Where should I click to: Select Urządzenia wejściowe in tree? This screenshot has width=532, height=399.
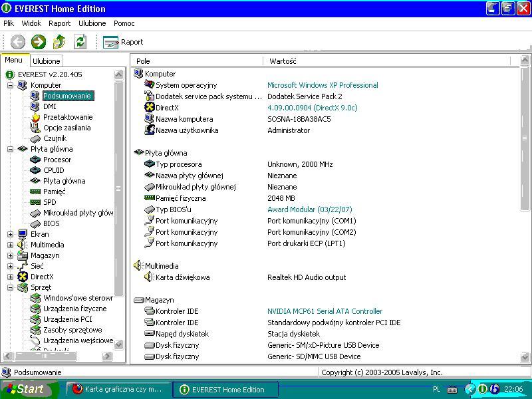[x=78, y=340]
